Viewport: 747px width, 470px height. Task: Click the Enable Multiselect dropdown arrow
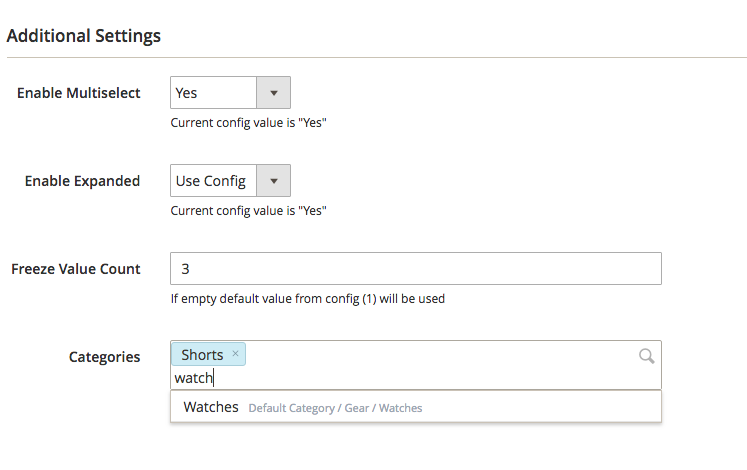pyautogui.click(x=273, y=93)
